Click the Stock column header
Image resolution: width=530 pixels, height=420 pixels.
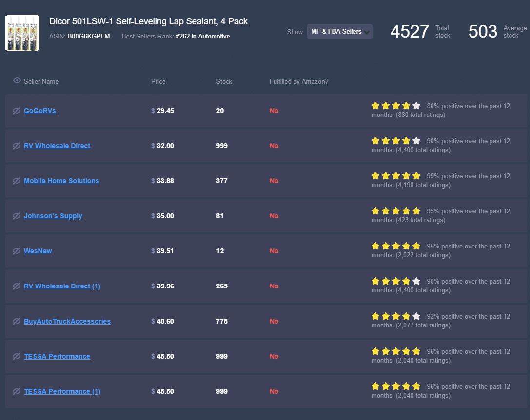tap(224, 82)
